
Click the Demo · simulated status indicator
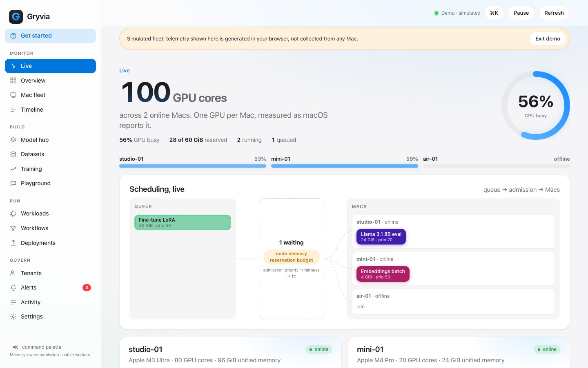coord(457,13)
